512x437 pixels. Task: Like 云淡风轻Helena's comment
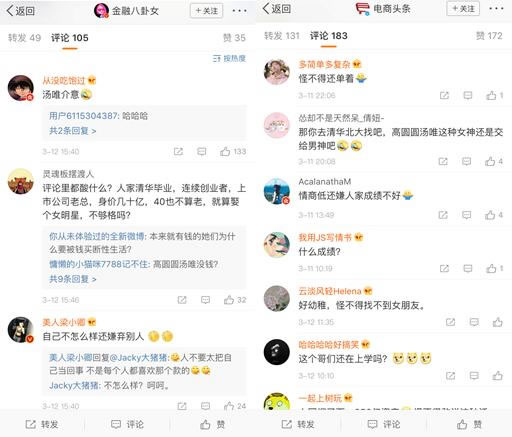coord(498,322)
